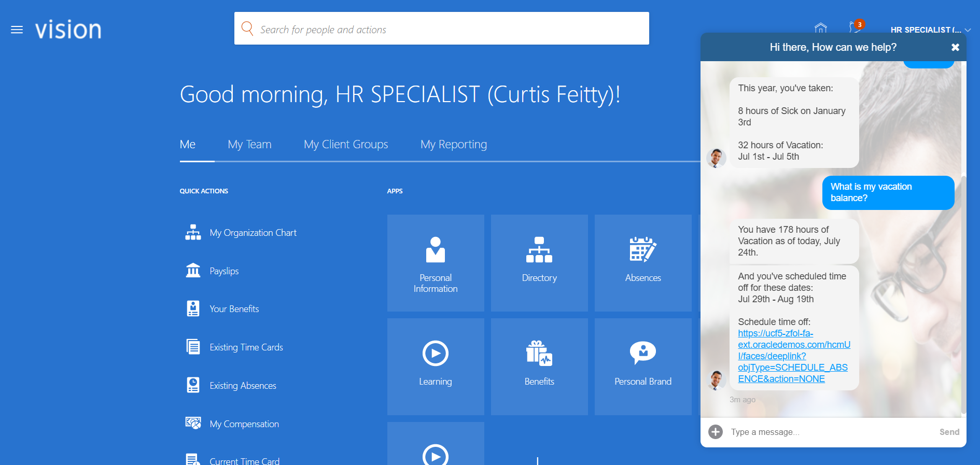The height and width of the screenshot is (465, 980).
Task: Focus the Type a message field
Action: (x=830, y=432)
